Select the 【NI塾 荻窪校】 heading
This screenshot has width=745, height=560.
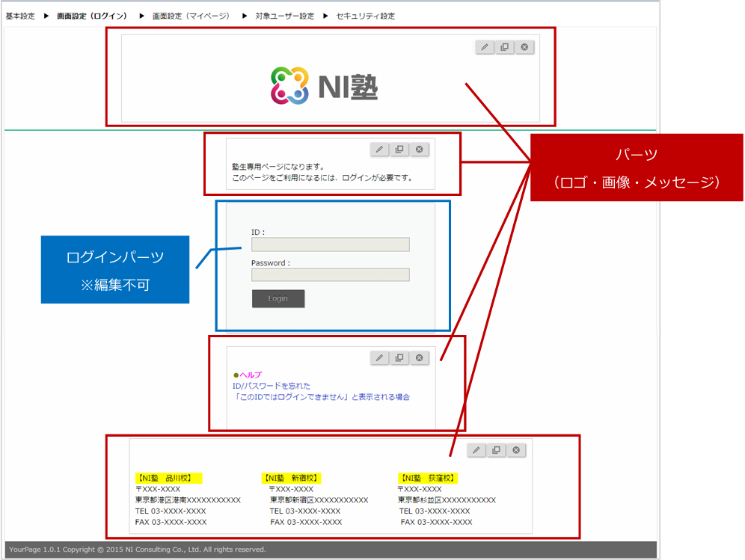click(428, 478)
